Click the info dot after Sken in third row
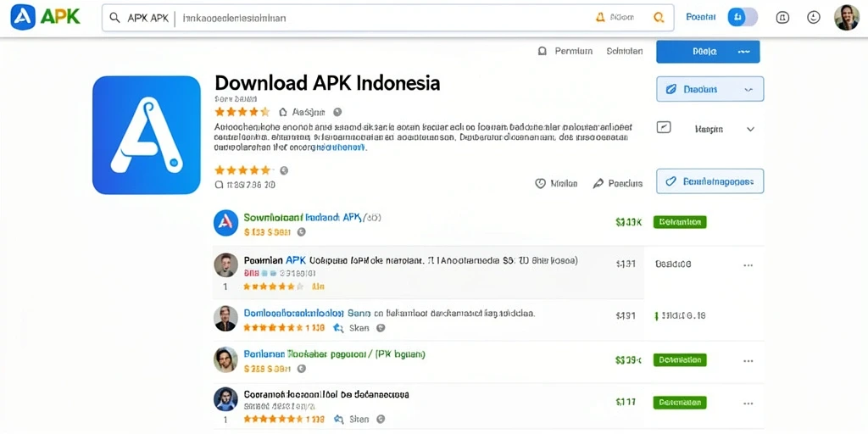 [381, 328]
